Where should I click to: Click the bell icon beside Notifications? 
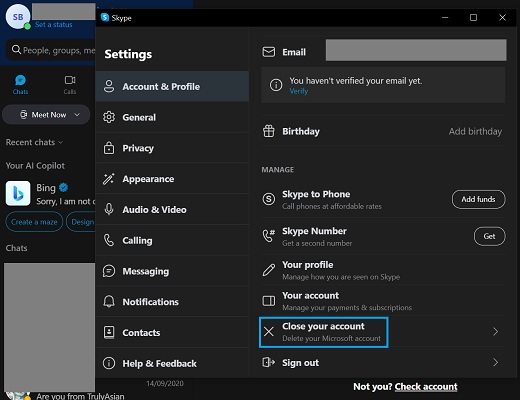click(109, 302)
